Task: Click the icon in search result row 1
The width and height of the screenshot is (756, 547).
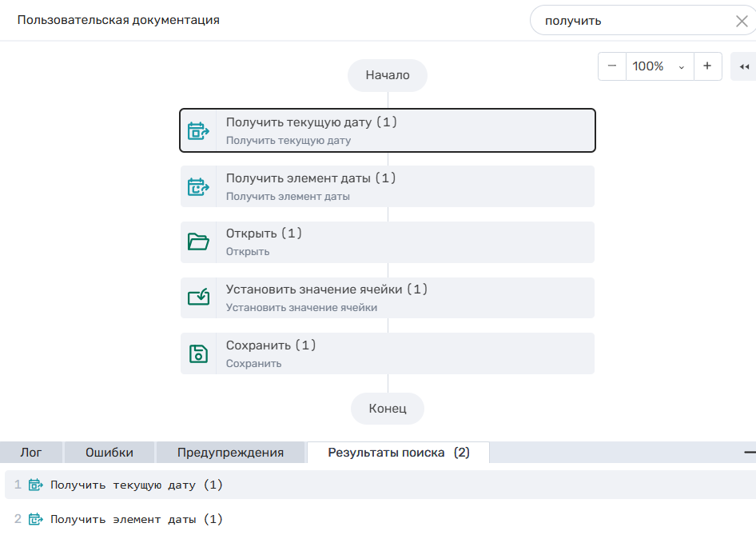Action: [35, 485]
